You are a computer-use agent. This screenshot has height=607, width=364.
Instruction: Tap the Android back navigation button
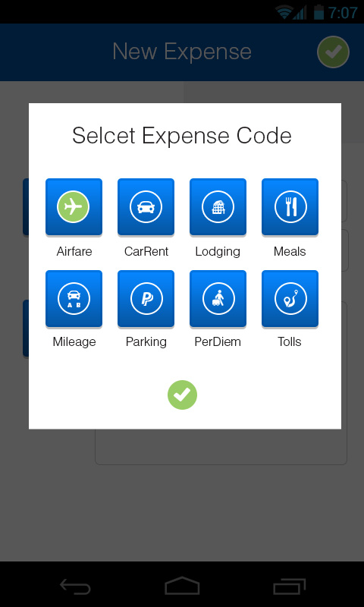tap(75, 587)
